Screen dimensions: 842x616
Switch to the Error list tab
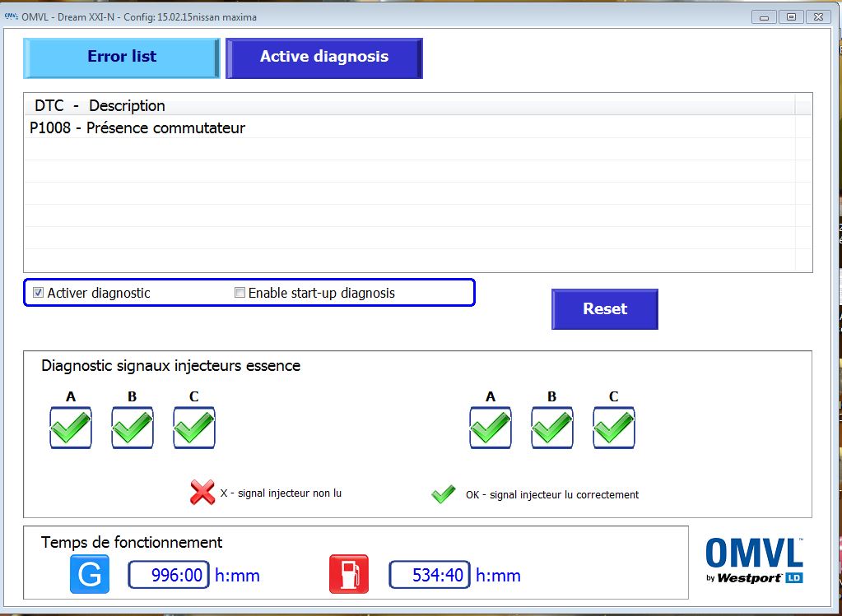click(122, 58)
